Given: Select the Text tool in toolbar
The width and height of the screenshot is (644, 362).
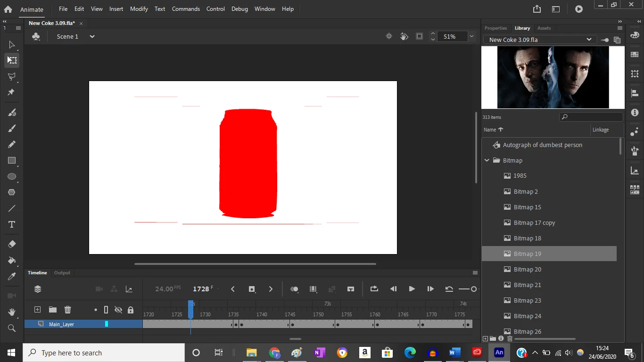Looking at the screenshot, I should click(x=12, y=224).
